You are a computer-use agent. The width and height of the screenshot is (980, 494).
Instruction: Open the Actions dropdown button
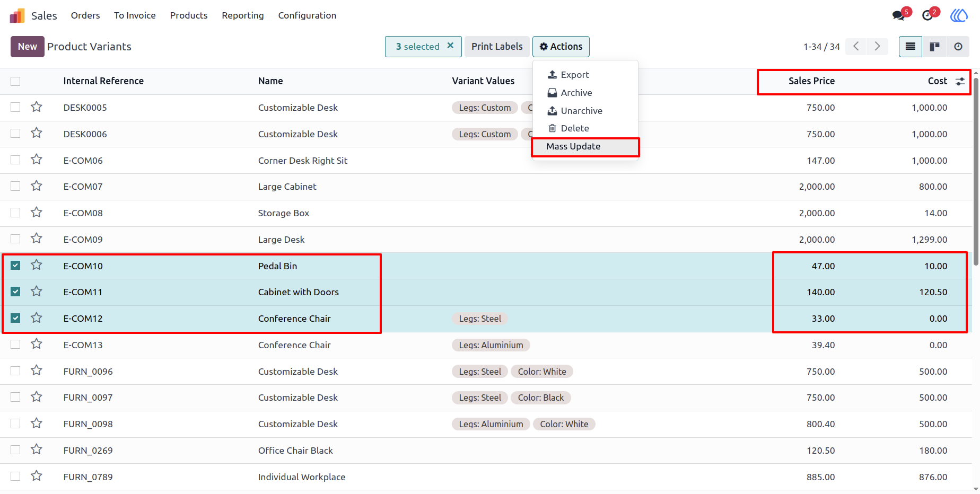click(561, 47)
